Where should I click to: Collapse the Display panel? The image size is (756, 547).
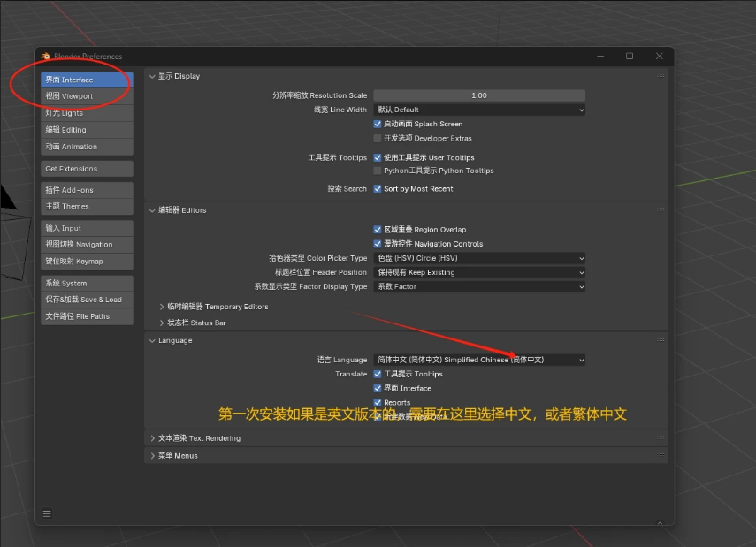(x=152, y=76)
